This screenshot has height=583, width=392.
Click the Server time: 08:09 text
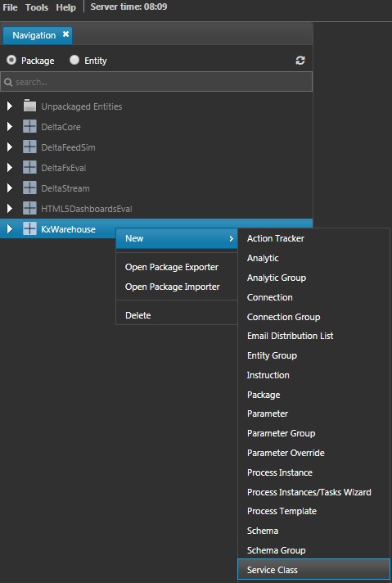click(128, 7)
